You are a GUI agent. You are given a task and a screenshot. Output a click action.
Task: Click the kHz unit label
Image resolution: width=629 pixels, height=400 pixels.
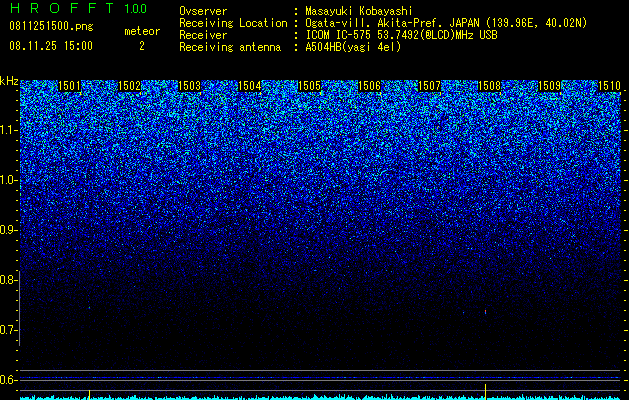pos(9,81)
